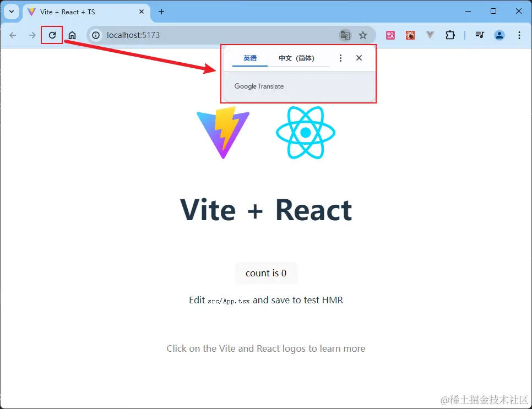This screenshot has width=532, height=409.
Task: Click the browser back arrow
Action: [13, 35]
